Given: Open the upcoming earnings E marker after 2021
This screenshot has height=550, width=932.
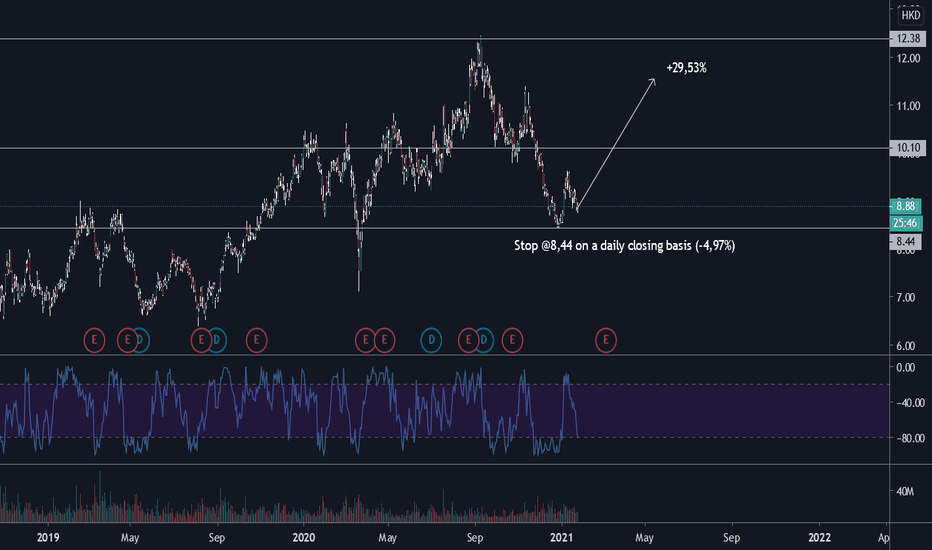Looking at the screenshot, I should click(606, 340).
